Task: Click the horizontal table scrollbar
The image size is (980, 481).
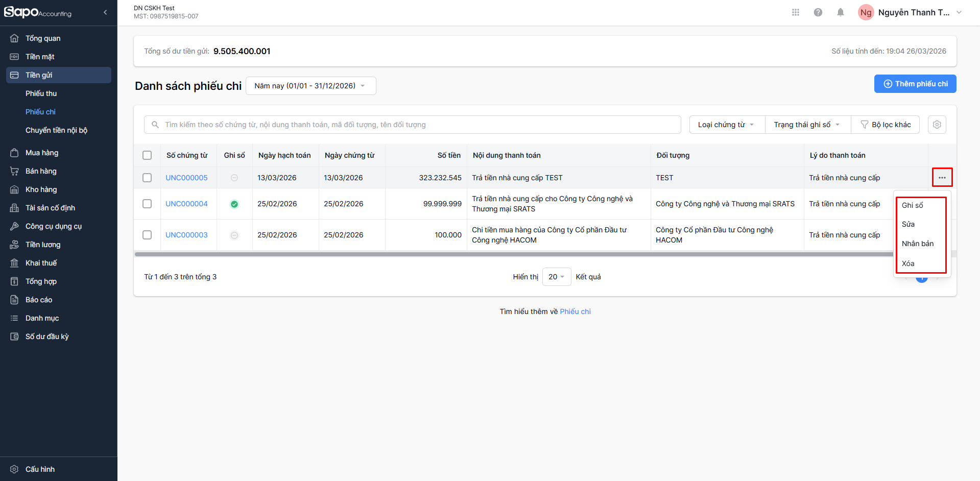Action: point(511,254)
